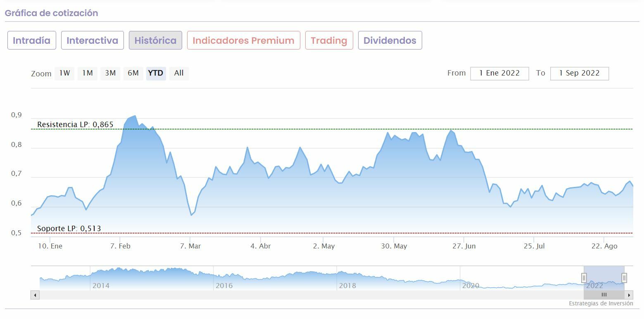Click the From date field

click(x=499, y=73)
